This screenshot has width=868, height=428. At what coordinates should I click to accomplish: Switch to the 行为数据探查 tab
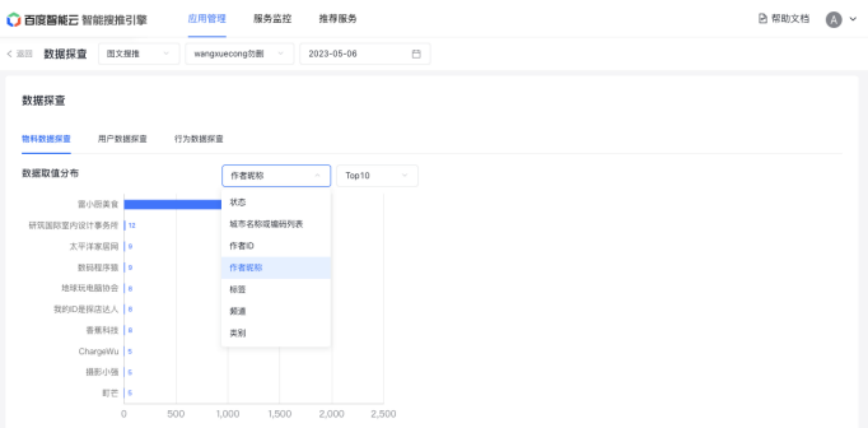(199, 139)
